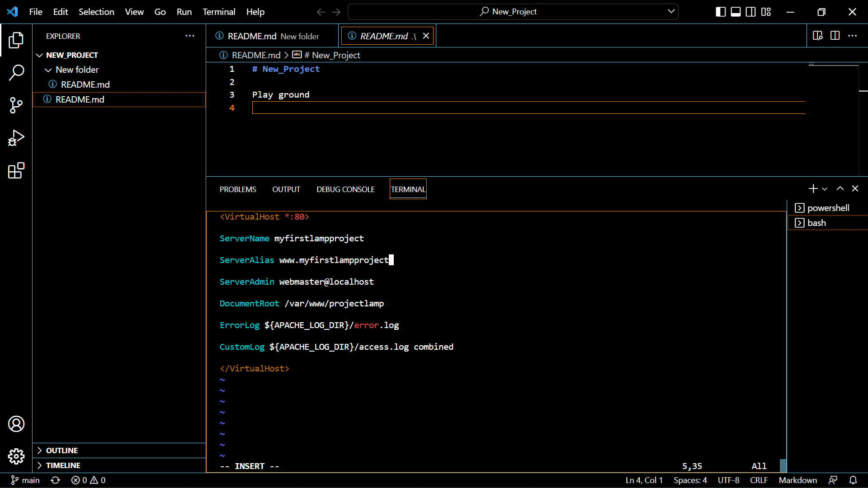Open the Accounts menu icon
The height and width of the screenshot is (488, 868).
pos(16,424)
